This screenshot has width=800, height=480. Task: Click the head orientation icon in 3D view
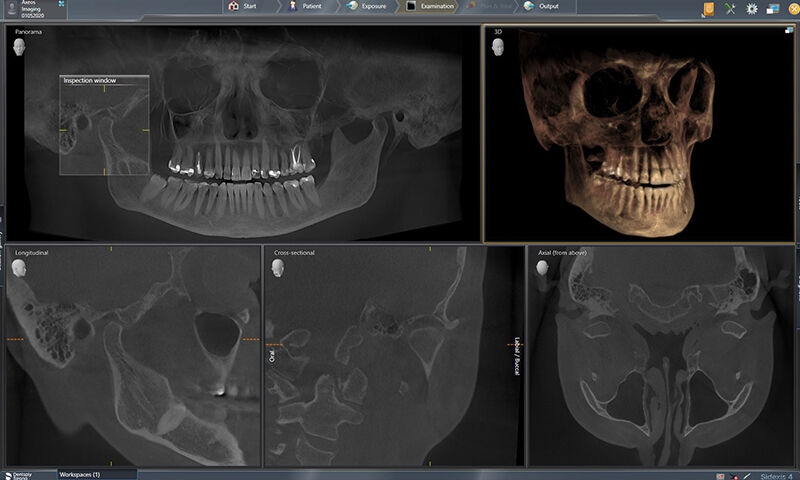497,48
